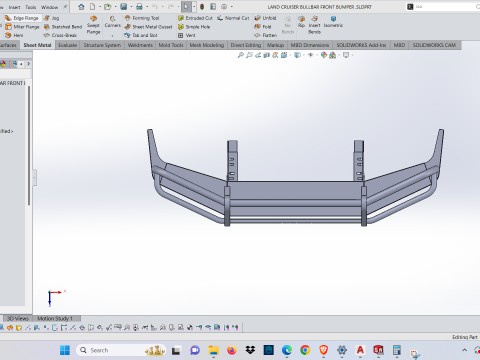Open the Section View tool

[266, 55]
